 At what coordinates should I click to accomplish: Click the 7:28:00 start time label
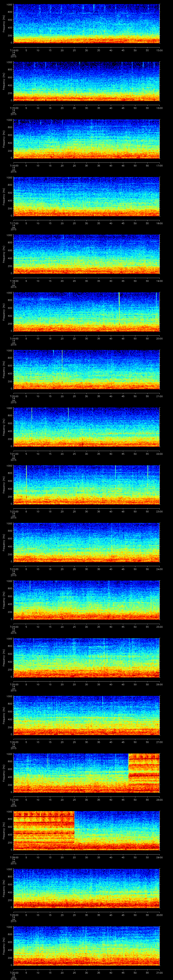[14, 857]
